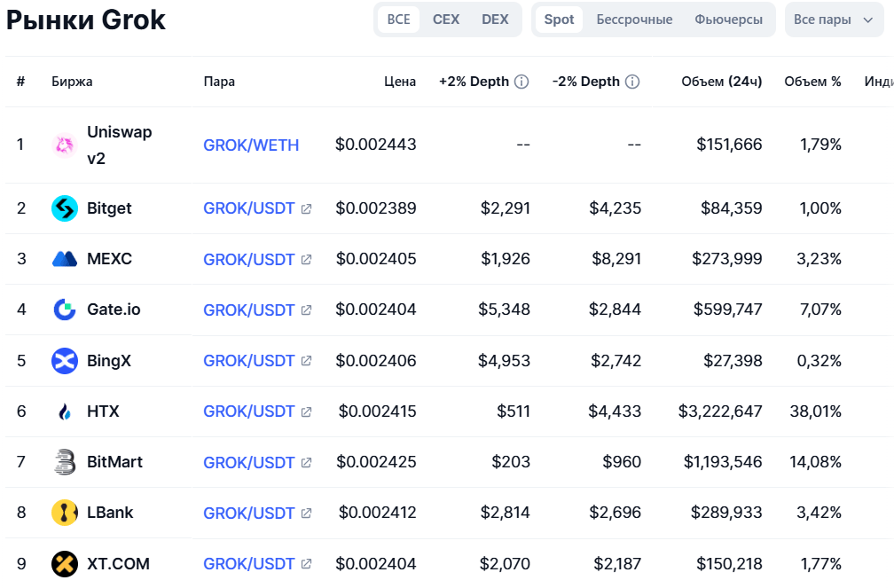The image size is (894, 588).
Task: Open BingX's GROK/USDT pair link
Action: tap(249, 360)
